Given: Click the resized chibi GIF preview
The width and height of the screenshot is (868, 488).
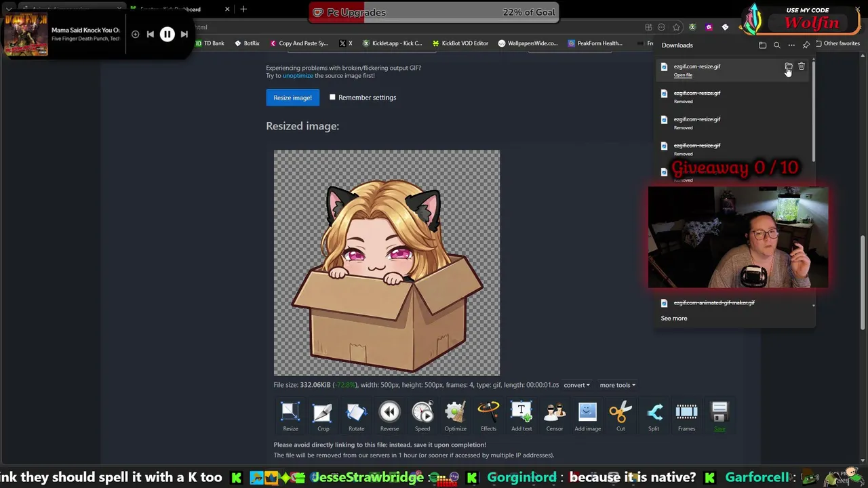Looking at the screenshot, I should [387, 263].
